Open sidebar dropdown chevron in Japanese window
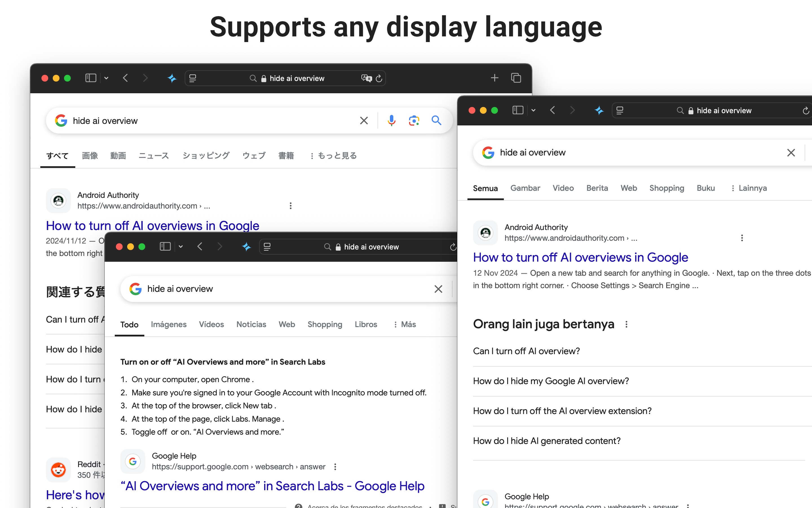The height and width of the screenshot is (508, 812). click(106, 78)
